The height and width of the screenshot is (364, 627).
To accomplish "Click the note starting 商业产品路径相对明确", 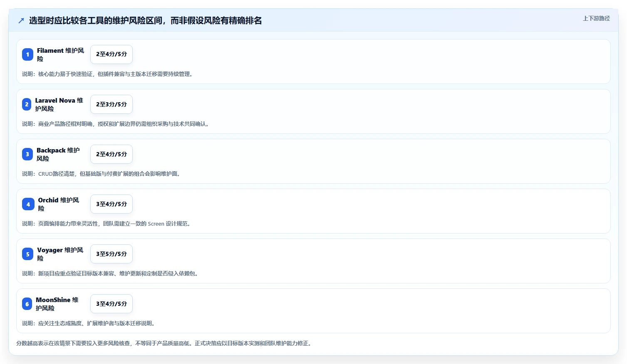I will [116, 124].
